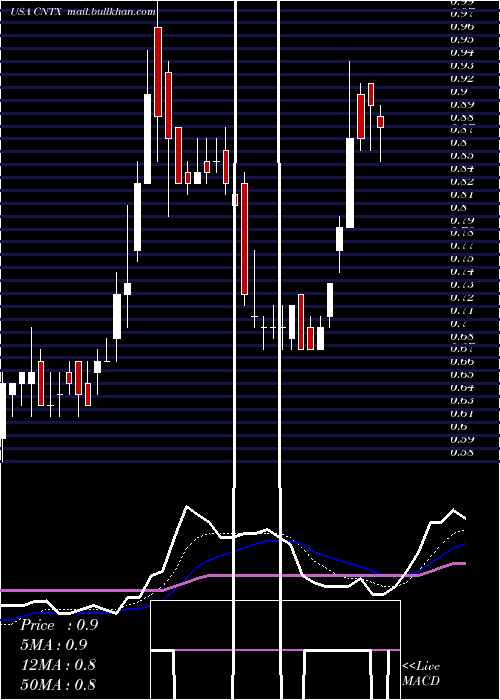Image resolution: width=500 pixels, height=700 pixels.
Task: Click the 'USA CNTX' ticker label
Action: click(x=38, y=12)
